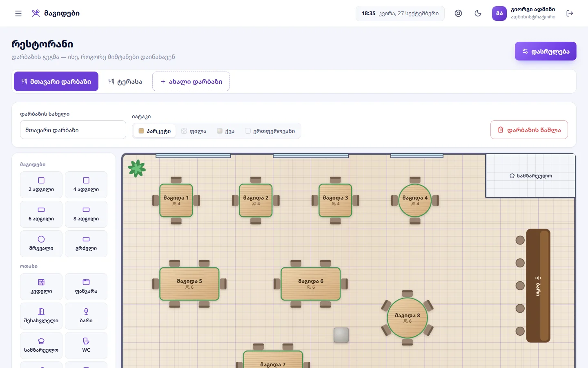Screen dimensions: 588x368
Task: Click the მაგიდები app logo icon
Action: pos(36,13)
